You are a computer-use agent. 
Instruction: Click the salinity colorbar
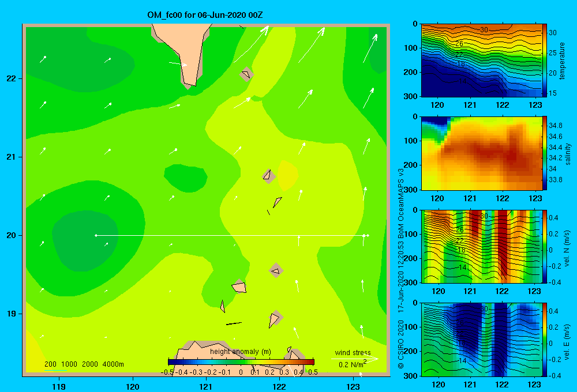545,153
